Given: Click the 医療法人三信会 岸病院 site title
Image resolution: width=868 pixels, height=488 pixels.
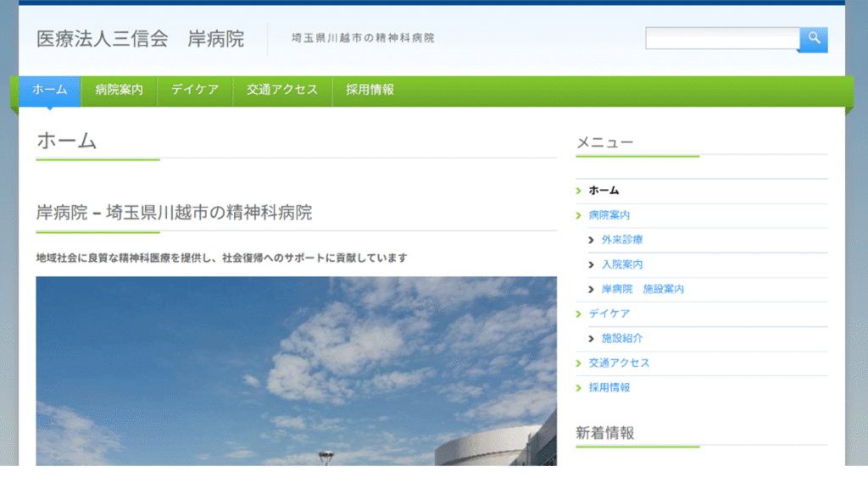Looking at the screenshot, I should coord(140,39).
